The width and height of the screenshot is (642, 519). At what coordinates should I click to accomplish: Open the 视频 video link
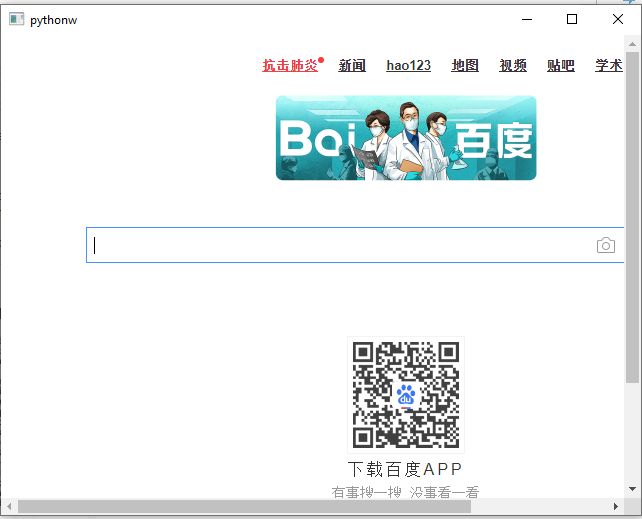(x=513, y=65)
